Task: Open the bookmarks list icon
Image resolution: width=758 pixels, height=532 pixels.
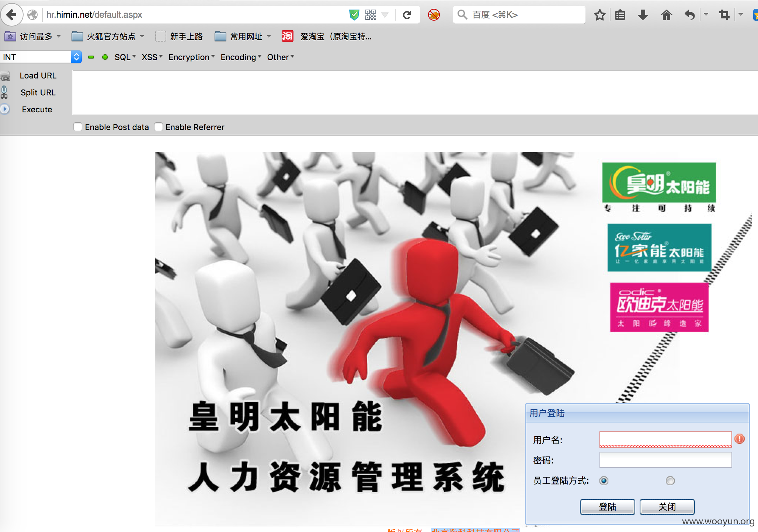Action: (620, 15)
